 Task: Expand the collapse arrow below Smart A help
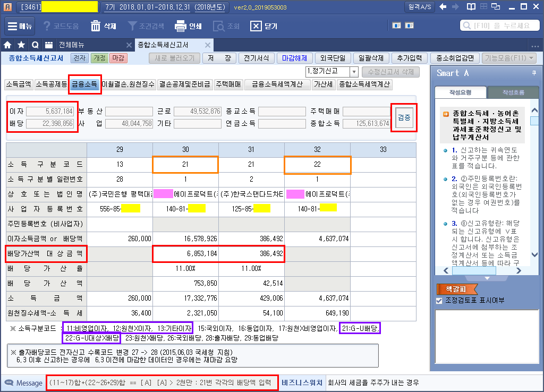487,278
